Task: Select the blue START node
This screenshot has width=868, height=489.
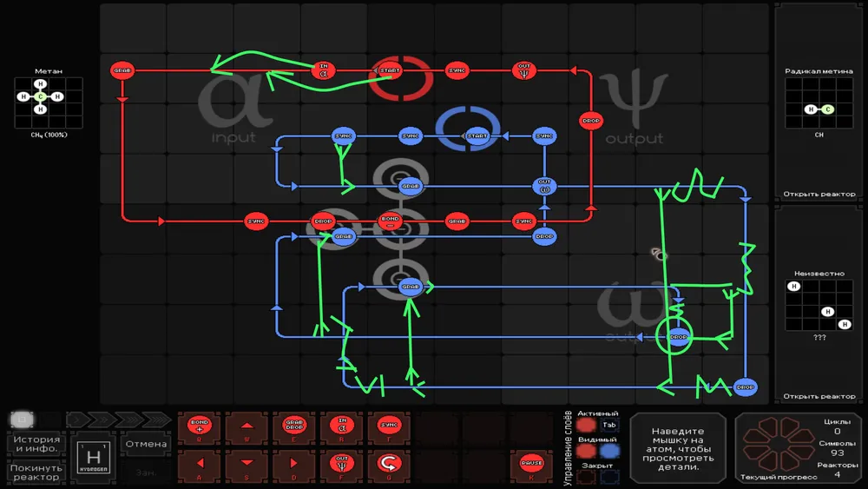Action: click(477, 135)
